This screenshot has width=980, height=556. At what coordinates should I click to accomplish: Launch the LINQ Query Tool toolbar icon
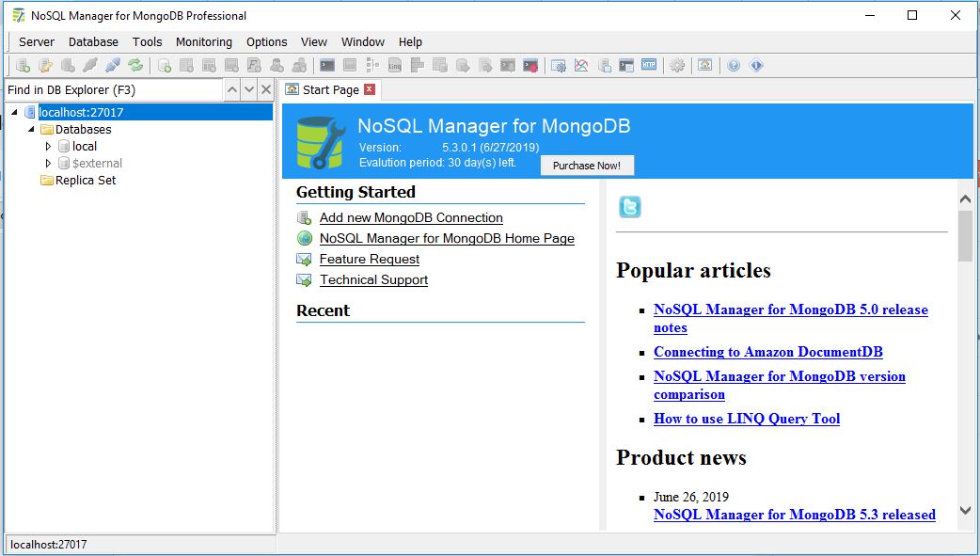coord(393,65)
